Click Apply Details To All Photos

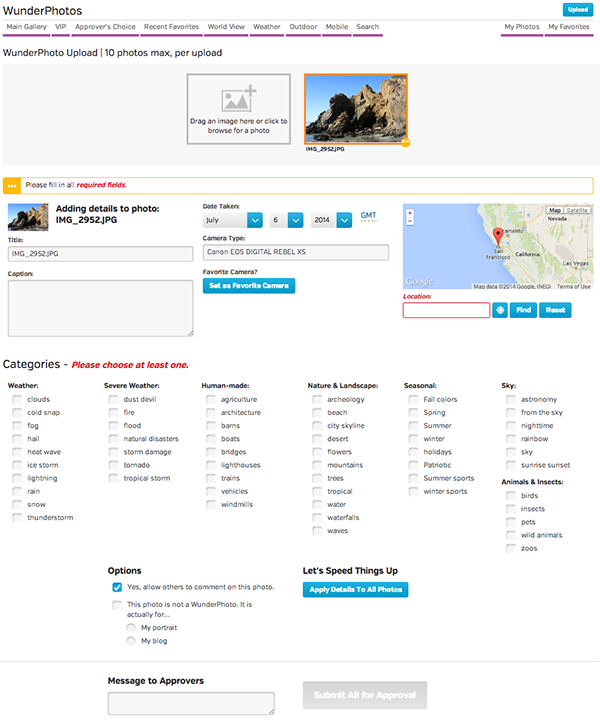point(356,589)
